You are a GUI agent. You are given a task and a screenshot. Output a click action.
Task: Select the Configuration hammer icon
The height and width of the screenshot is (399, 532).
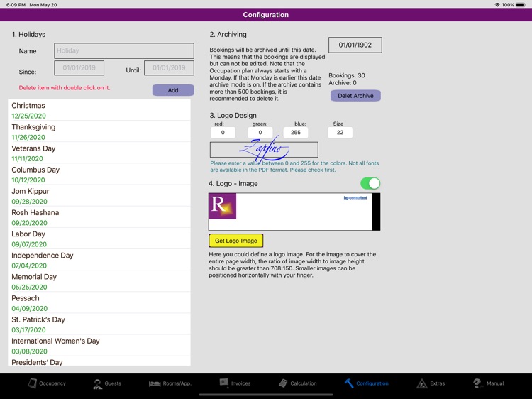(349, 383)
